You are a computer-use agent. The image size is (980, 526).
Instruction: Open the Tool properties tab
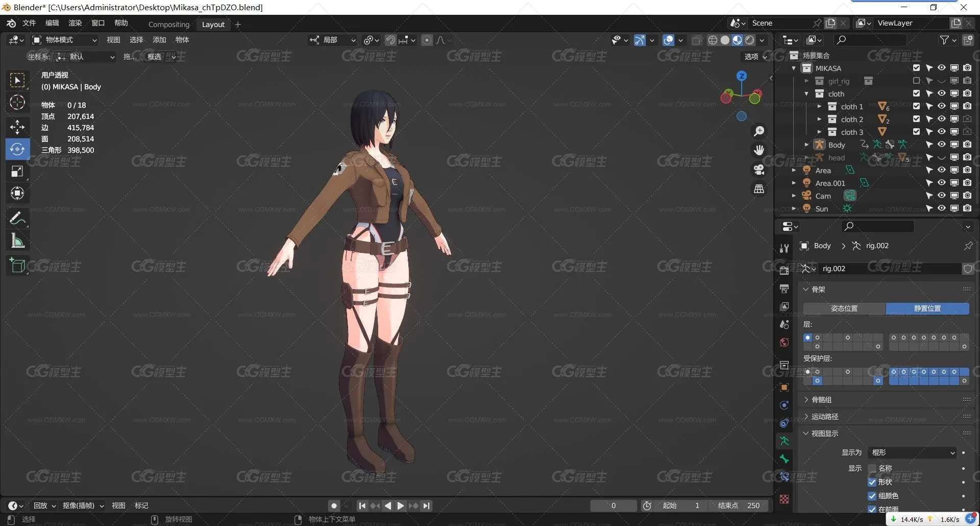[785, 249]
